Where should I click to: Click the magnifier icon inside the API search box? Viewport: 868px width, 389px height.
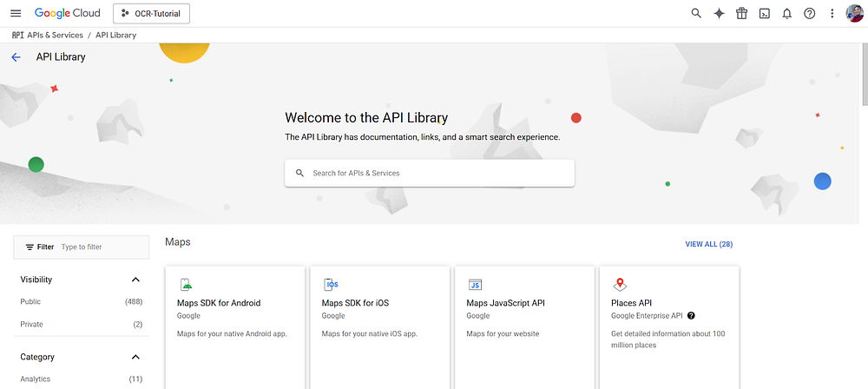(x=300, y=173)
